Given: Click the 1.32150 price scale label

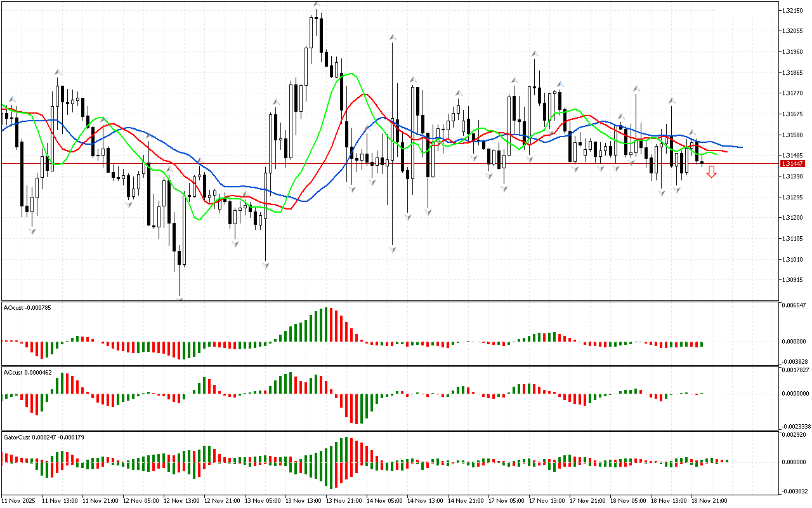Looking at the screenshot, I should [x=793, y=11].
